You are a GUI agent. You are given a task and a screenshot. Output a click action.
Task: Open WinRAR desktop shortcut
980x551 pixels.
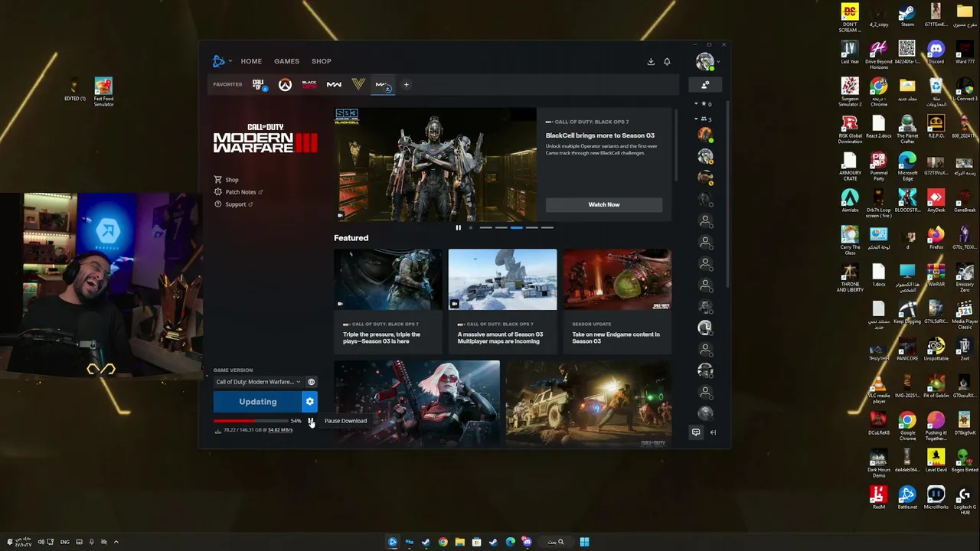(x=936, y=275)
